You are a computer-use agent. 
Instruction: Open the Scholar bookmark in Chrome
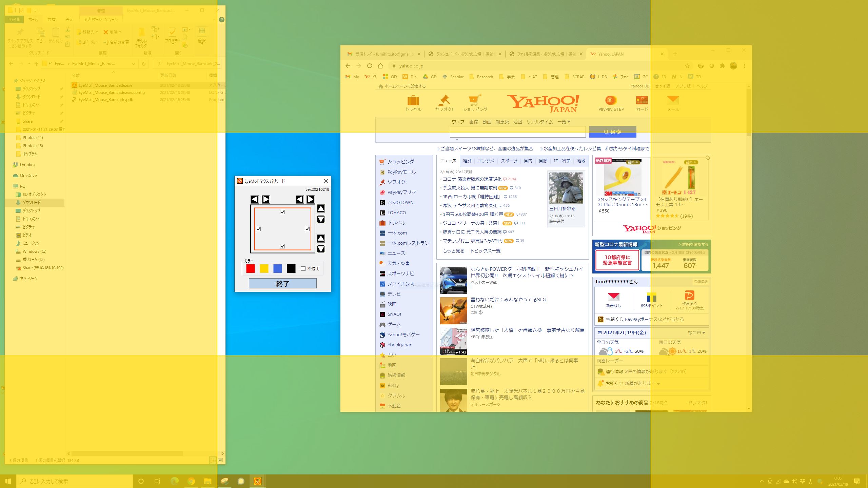(x=453, y=77)
